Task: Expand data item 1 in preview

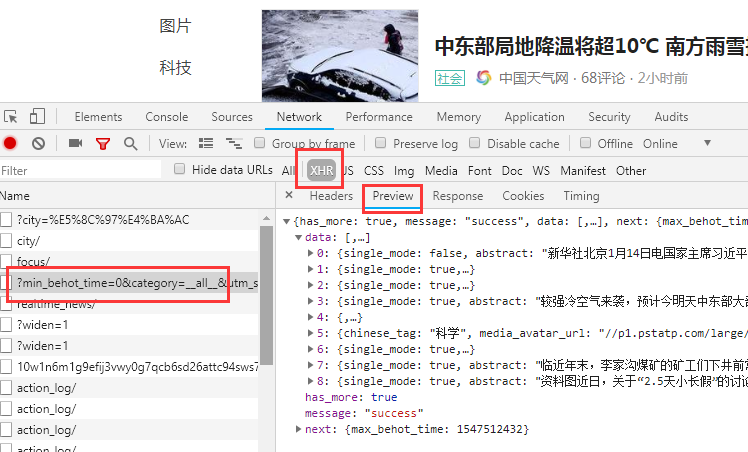Action: pyautogui.click(x=310, y=269)
